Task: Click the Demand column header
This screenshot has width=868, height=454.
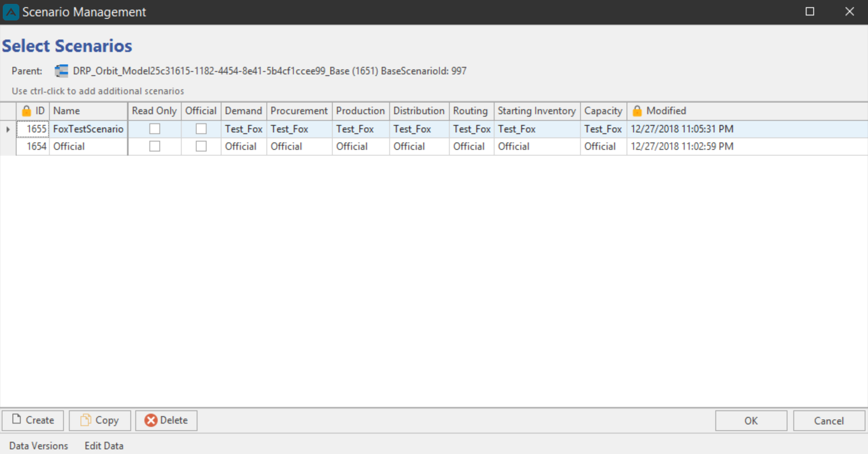Action: coord(243,111)
